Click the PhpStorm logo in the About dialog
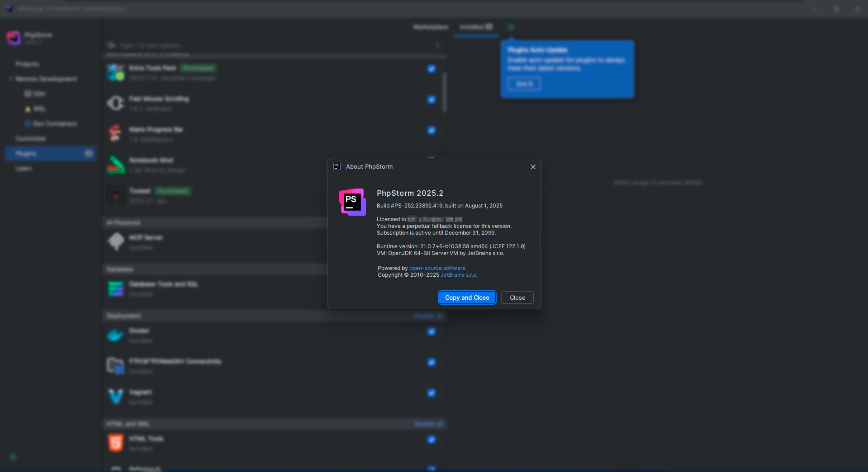868x472 pixels. coord(352,202)
